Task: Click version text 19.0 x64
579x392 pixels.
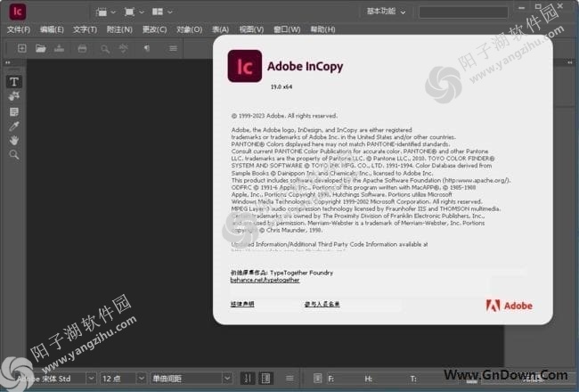Action: pyautogui.click(x=281, y=86)
